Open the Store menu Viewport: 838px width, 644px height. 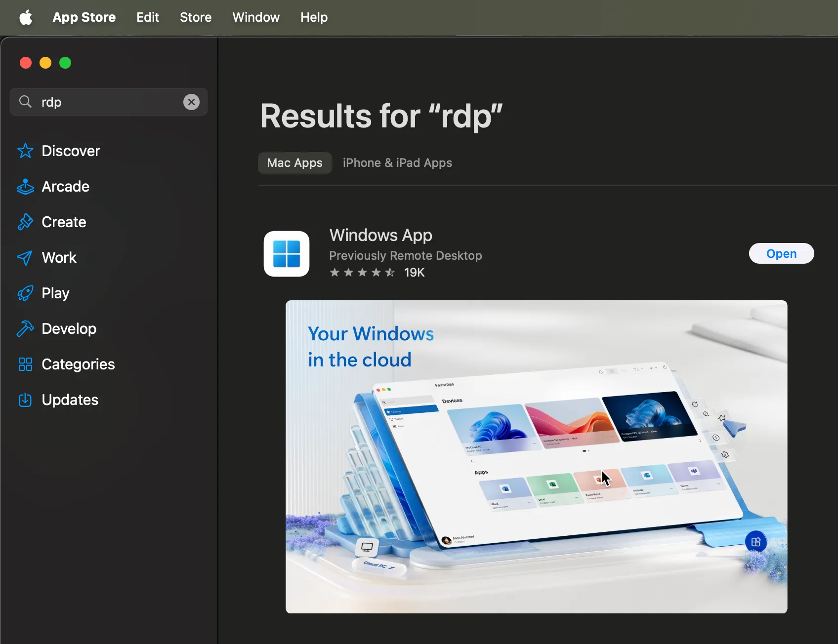[196, 17]
